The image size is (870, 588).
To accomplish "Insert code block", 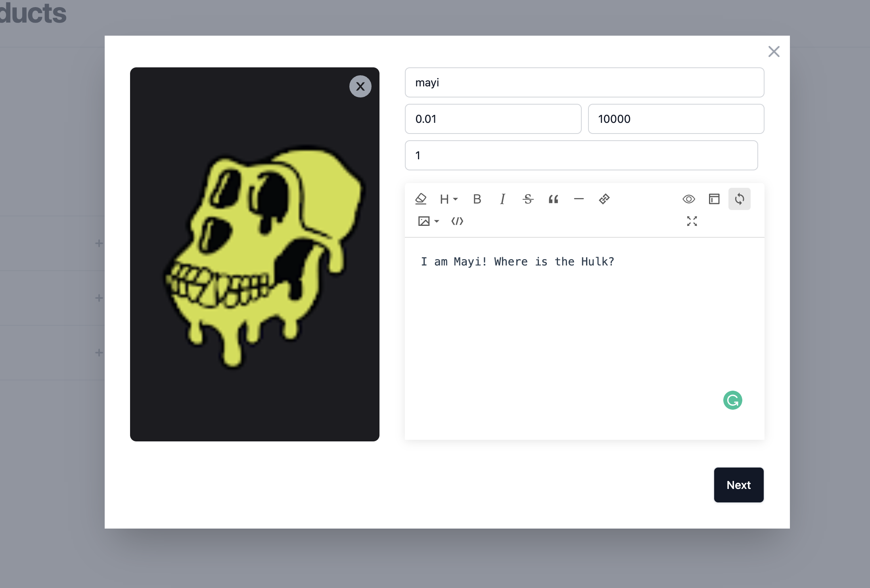I will 457,221.
